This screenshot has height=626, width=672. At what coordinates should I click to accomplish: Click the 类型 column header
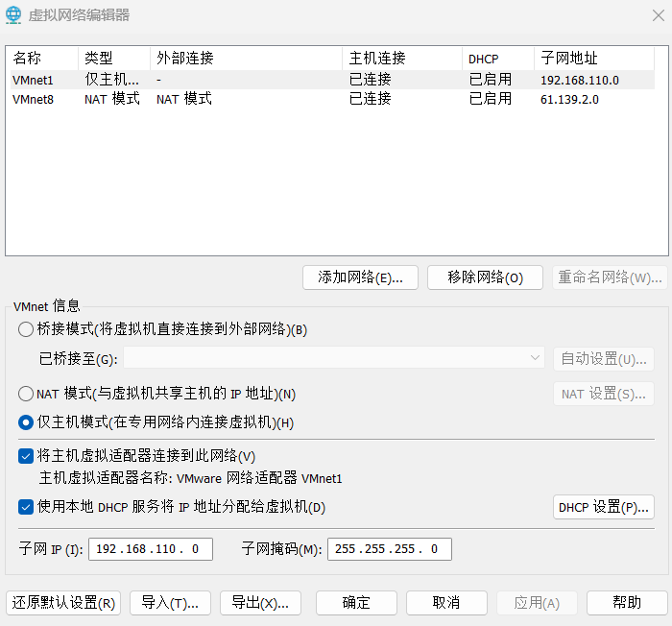point(114,58)
